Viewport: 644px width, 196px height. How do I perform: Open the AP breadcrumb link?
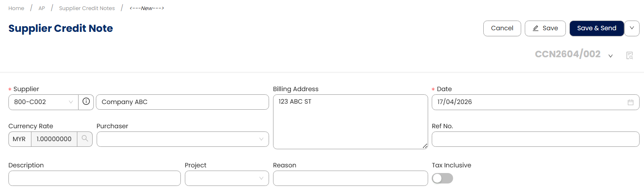pyautogui.click(x=42, y=8)
